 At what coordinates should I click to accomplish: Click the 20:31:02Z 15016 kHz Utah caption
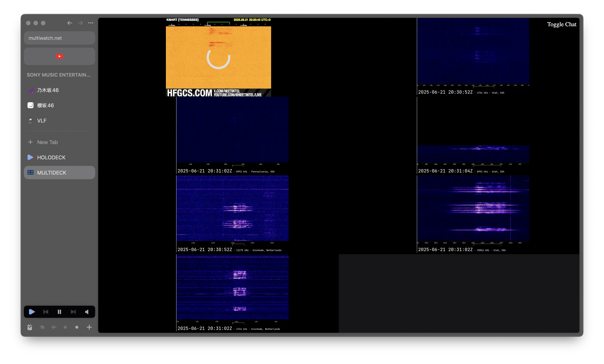462,250
